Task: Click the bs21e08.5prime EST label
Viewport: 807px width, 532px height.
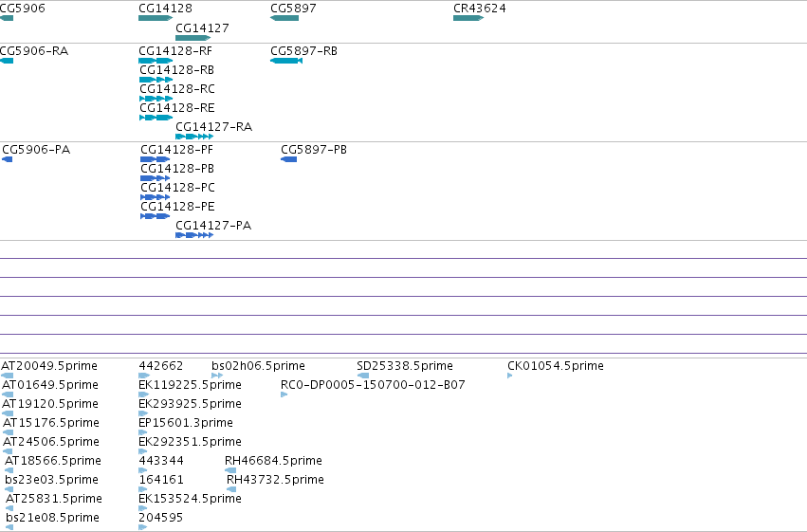Action: pos(52,518)
